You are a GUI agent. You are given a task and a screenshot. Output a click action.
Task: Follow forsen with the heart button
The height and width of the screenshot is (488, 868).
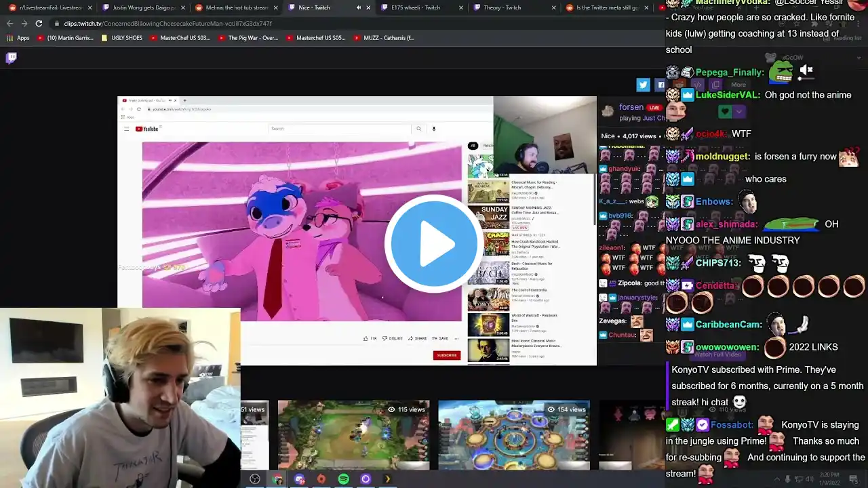(725, 112)
